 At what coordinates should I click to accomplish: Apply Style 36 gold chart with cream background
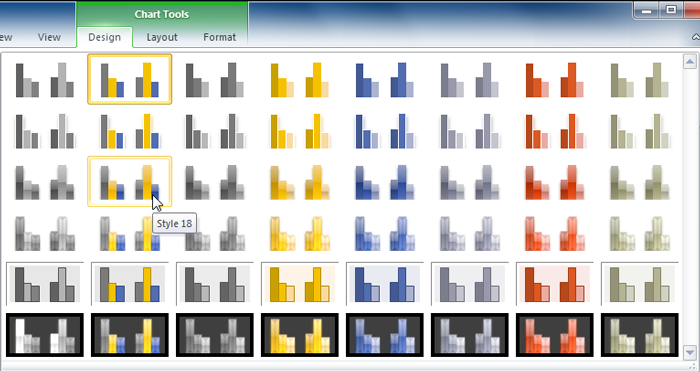pos(300,284)
